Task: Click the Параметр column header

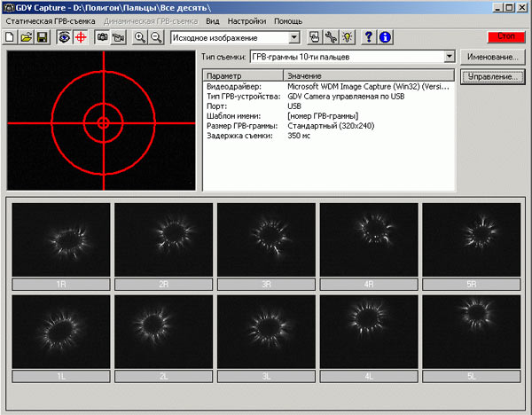Action: (243, 75)
